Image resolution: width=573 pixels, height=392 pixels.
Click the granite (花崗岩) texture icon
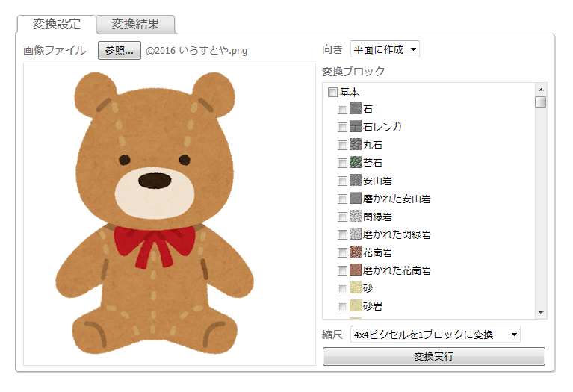(356, 252)
